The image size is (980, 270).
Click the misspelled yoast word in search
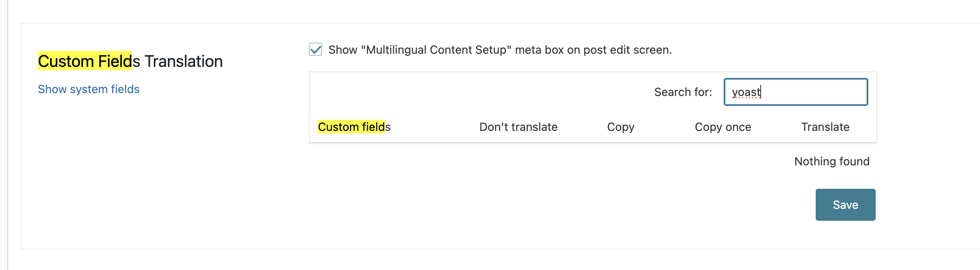[x=746, y=92]
